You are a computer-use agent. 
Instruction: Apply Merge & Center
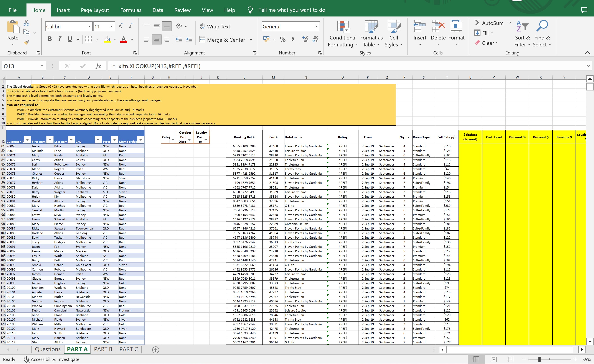(222, 39)
